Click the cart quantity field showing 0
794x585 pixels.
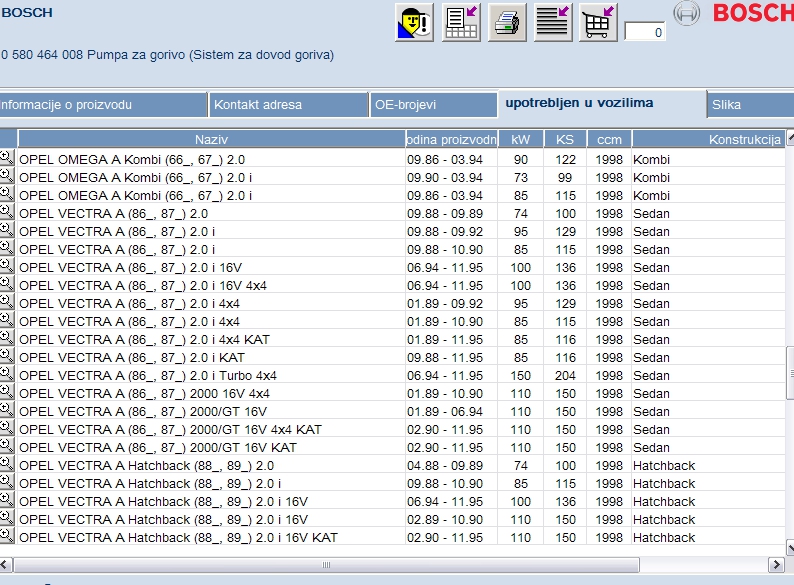pyautogui.click(x=644, y=32)
